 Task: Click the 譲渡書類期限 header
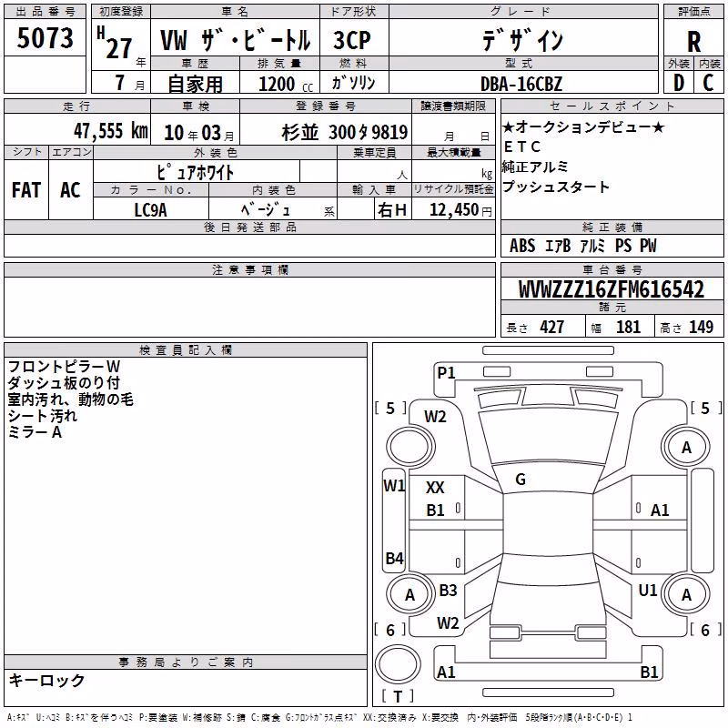click(453, 106)
